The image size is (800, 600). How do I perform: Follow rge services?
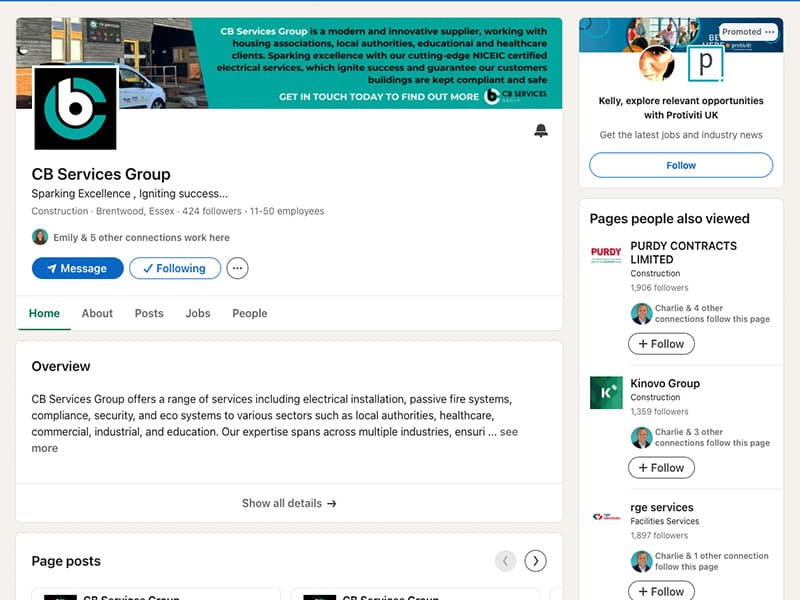point(661,591)
